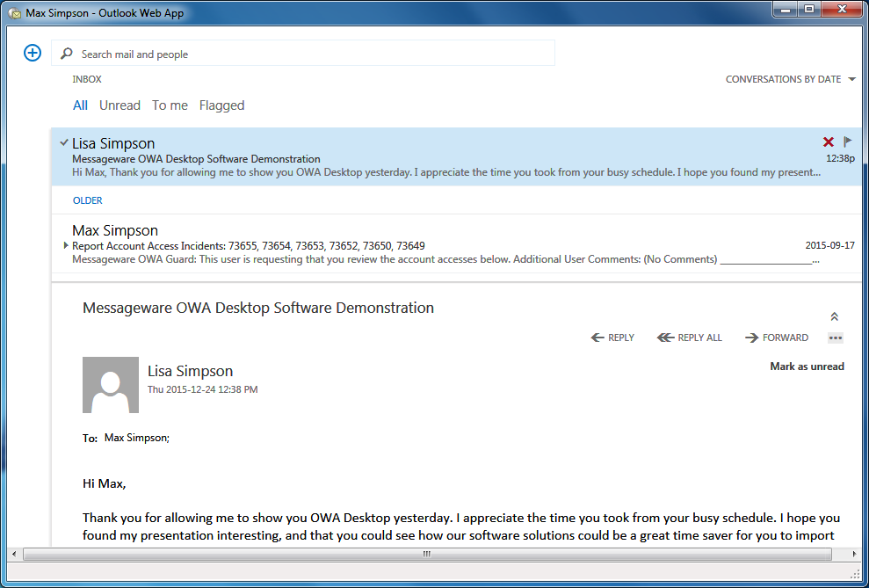
Task: Switch to the Flagged filter
Action: point(221,105)
